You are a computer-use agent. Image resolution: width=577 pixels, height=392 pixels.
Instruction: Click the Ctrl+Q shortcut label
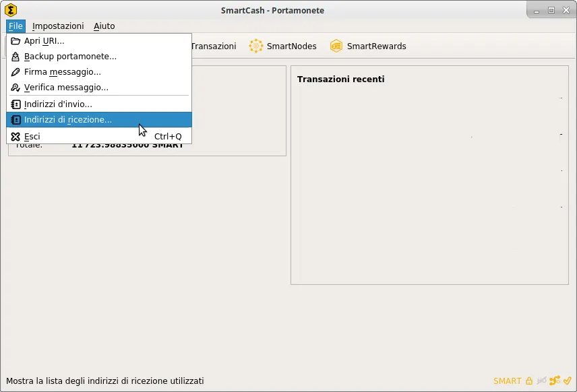click(x=168, y=137)
